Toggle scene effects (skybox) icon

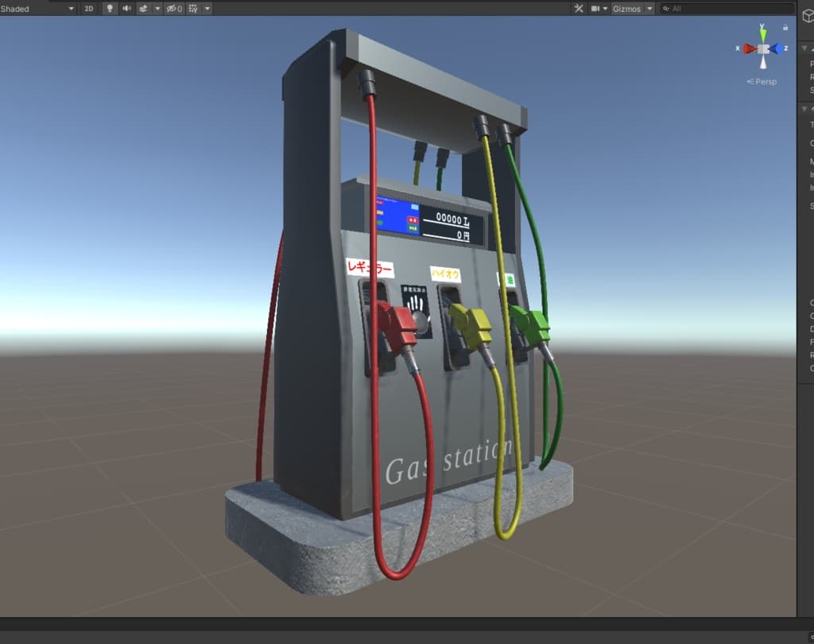(x=143, y=9)
